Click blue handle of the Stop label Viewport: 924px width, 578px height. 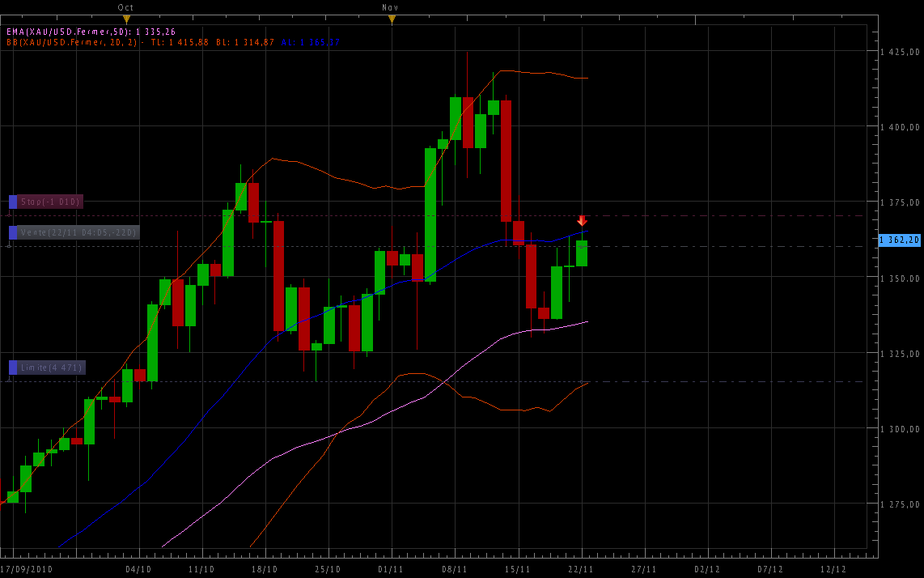pyautogui.click(x=13, y=202)
